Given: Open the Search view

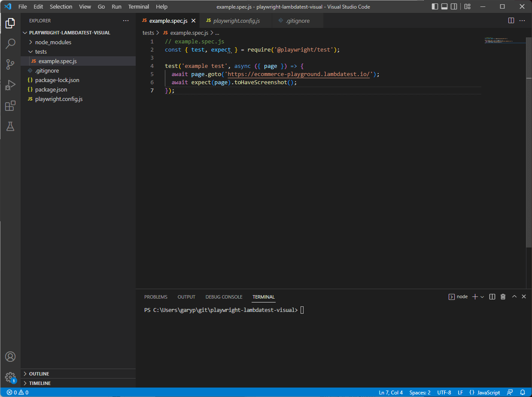Looking at the screenshot, I should [x=10, y=43].
